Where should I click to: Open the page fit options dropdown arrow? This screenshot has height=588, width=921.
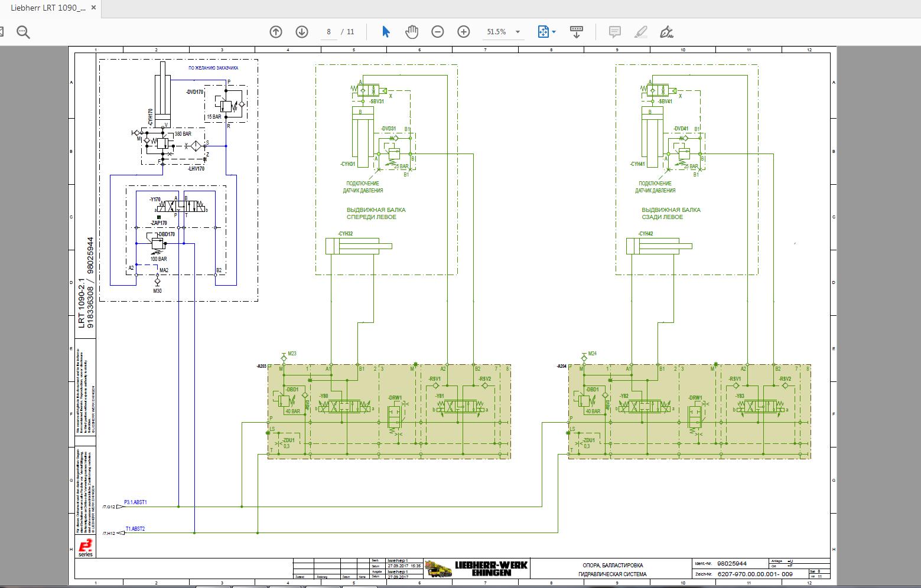(x=554, y=31)
